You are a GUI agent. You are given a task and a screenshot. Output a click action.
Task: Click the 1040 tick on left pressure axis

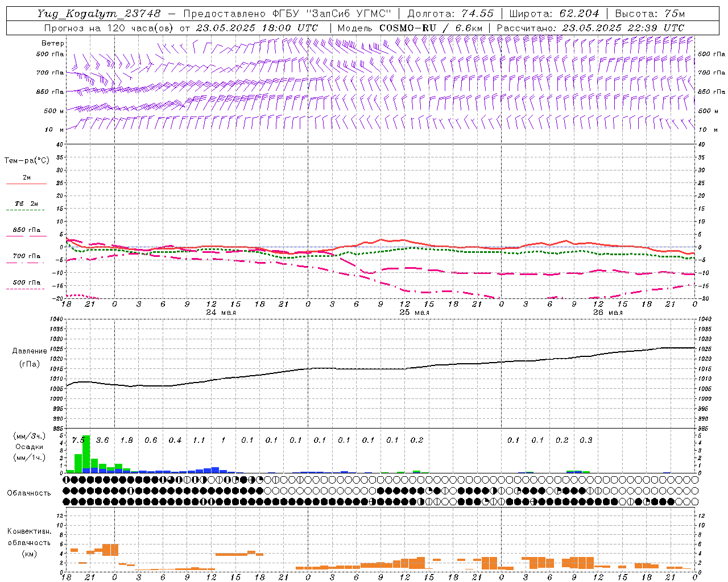pos(56,319)
